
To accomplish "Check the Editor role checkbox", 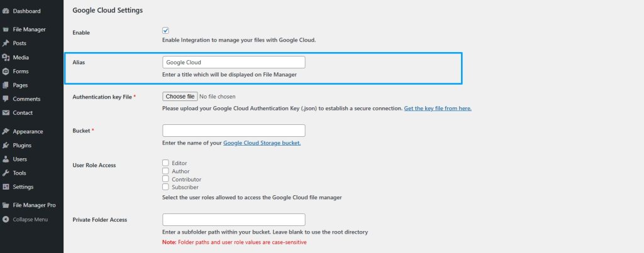I will click(x=165, y=163).
